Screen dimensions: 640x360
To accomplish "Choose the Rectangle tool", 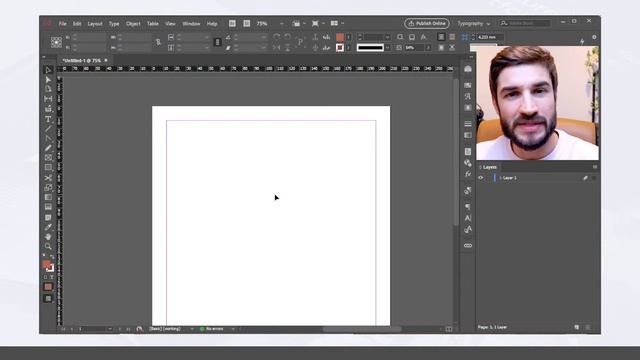I will tap(48, 167).
